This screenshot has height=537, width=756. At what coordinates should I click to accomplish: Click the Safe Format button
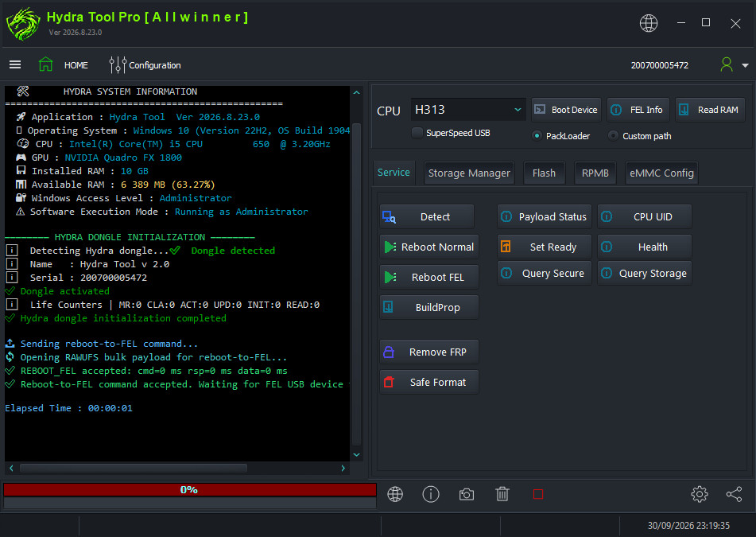pos(429,382)
